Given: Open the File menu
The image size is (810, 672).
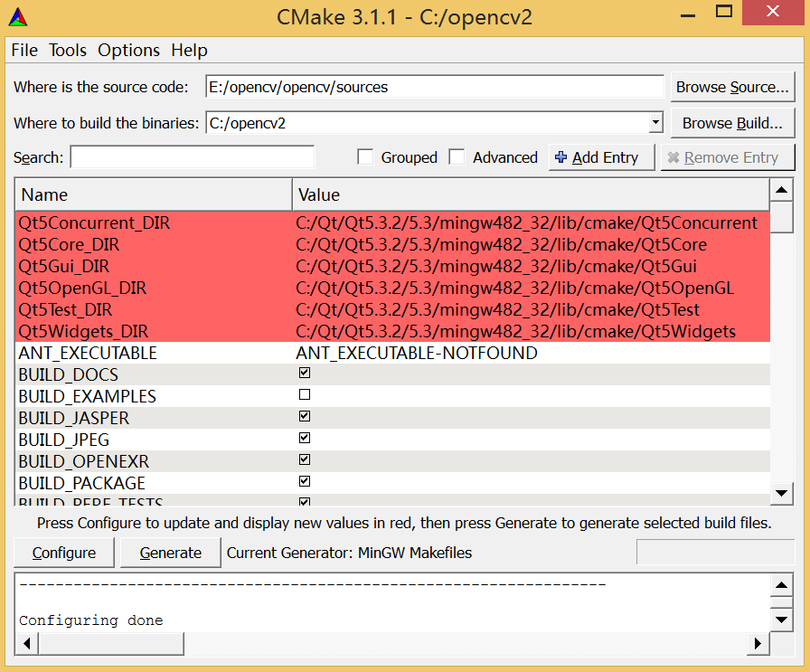Looking at the screenshot, I should point(24,50).
